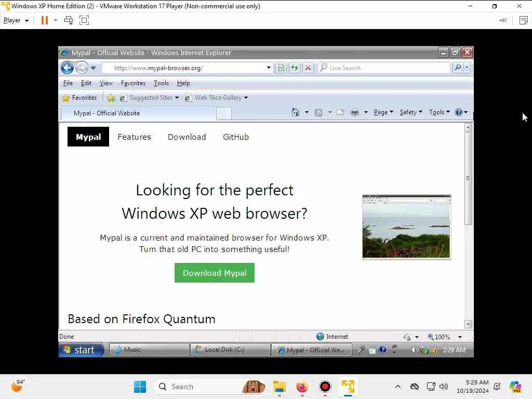The width and height of the screenshot is (532, 399).
Task: Click the vertical scrollbar thumb
Action: (x=468, y=179)
